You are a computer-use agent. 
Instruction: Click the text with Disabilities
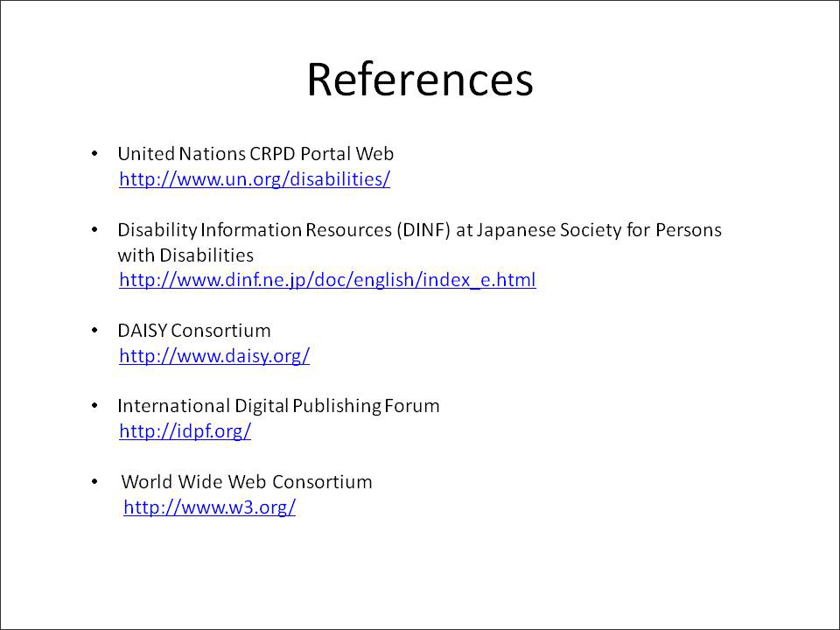[185, 255]
